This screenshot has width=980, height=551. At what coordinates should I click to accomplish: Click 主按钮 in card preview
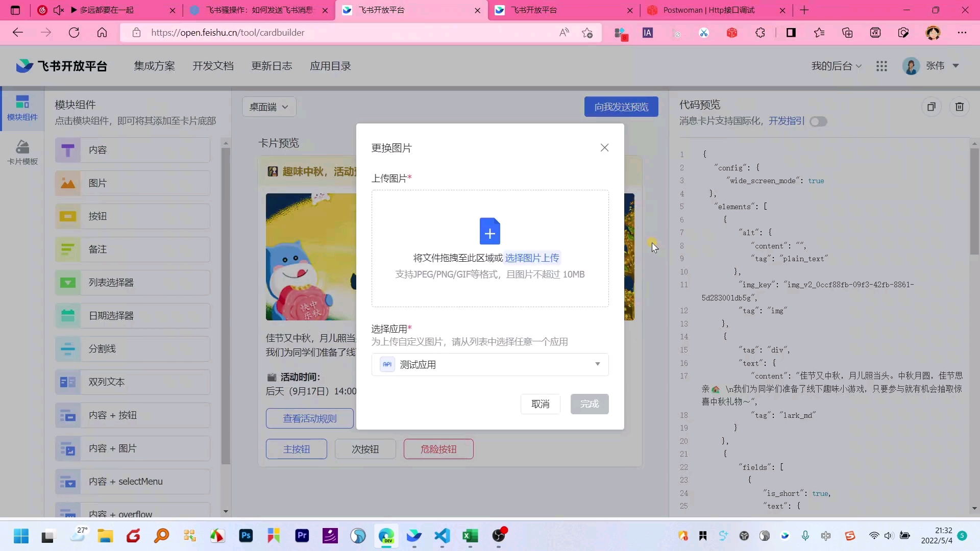(296, 449)
